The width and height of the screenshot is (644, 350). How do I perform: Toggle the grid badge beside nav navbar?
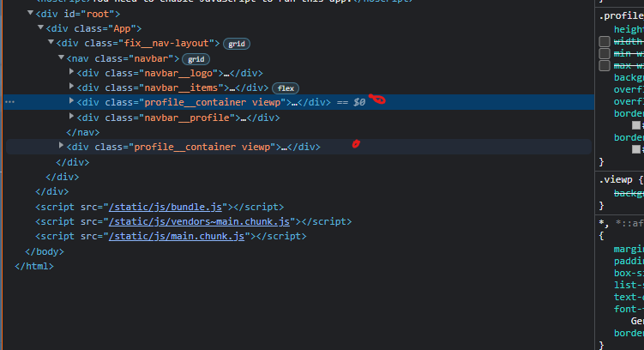click(x=196, y=59)
